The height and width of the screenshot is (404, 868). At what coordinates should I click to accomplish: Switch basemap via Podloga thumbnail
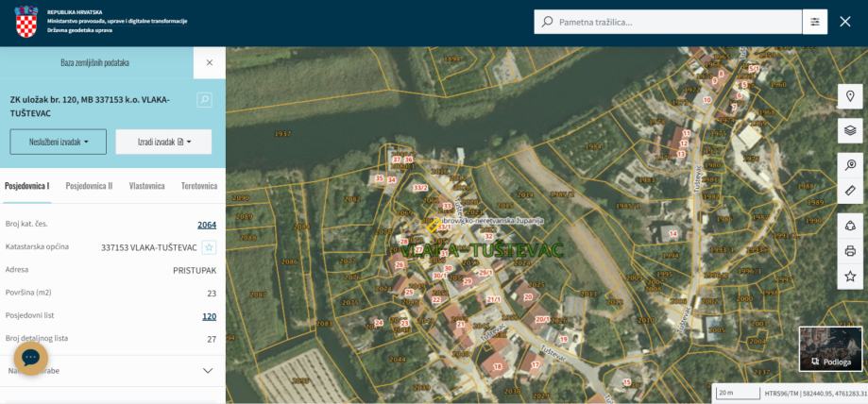pos(830,348)
